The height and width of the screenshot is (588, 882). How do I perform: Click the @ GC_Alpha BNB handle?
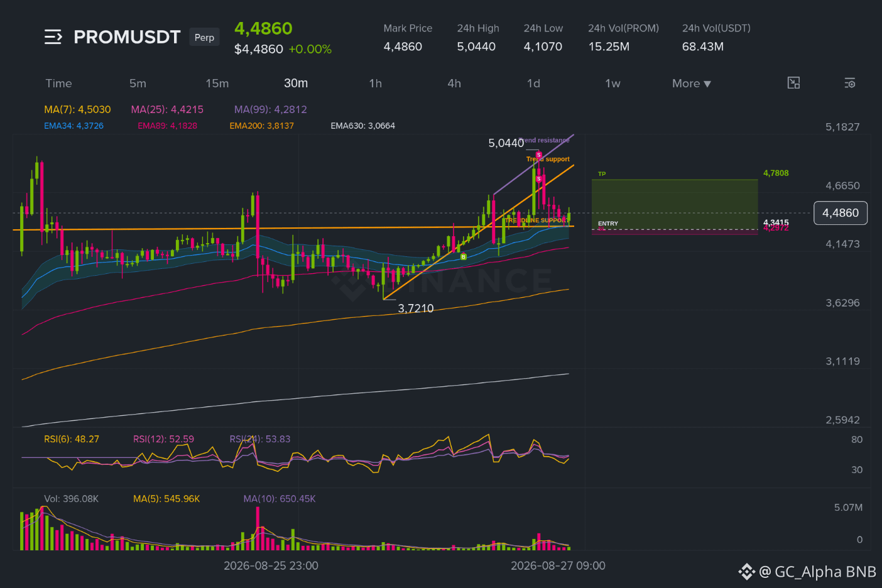click(817, 572)
